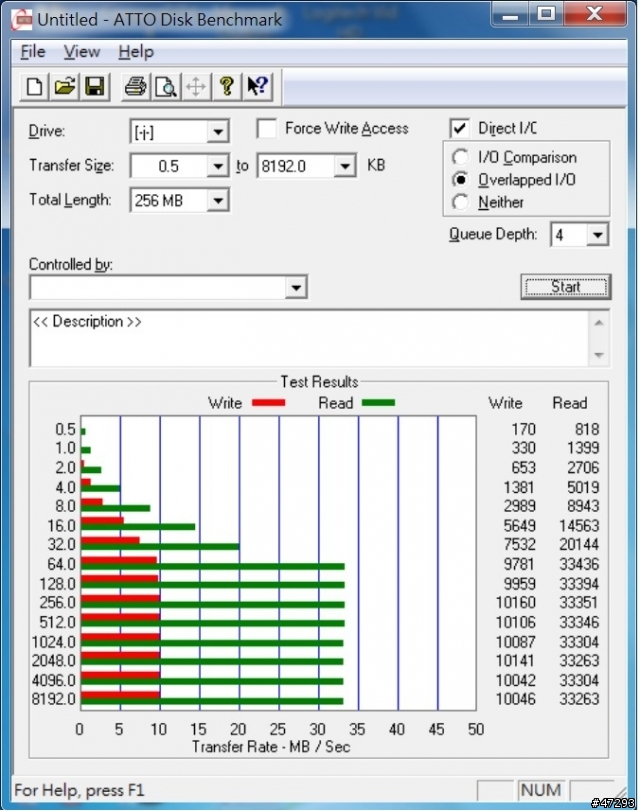
Task: Open Print Preview from the toolbar
Action: point(166,86)
